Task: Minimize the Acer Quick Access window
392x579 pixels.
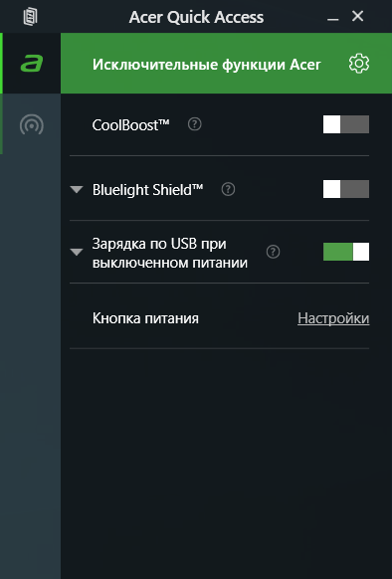Action: (333, 17)
